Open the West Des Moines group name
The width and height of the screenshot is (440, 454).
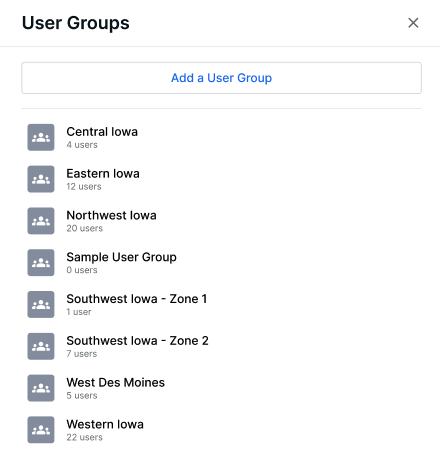coord(115,382)
